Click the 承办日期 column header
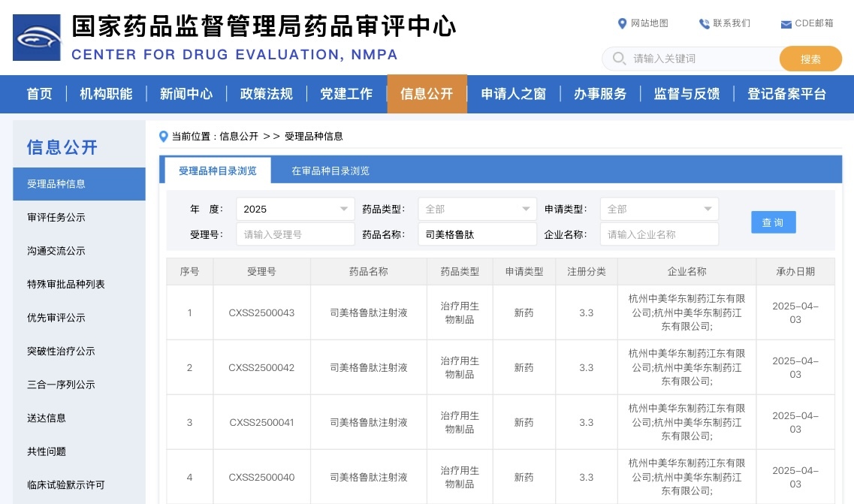The width and height of the screenshot is (854, 504). [x=795, y=271]
